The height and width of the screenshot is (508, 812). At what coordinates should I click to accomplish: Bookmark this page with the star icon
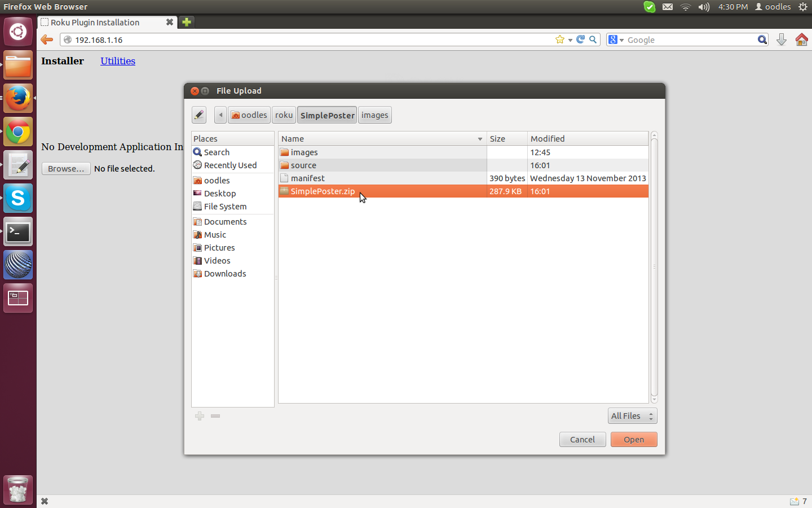point(559,40)
